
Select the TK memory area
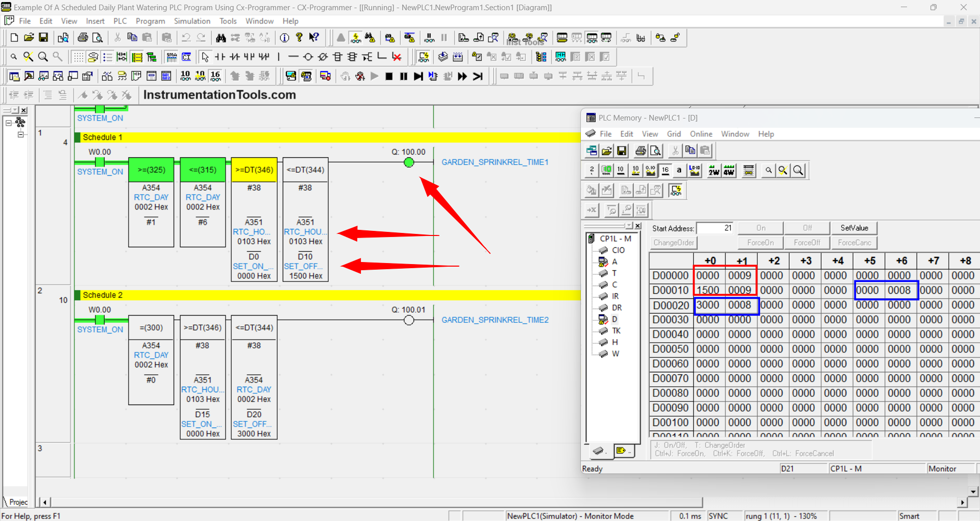coord(616,330)
